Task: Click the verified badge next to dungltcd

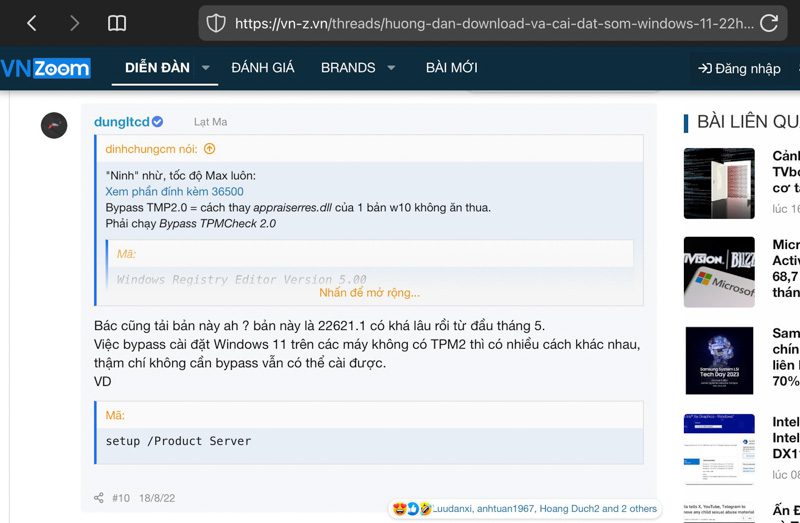Action: (x=158, y=121)
